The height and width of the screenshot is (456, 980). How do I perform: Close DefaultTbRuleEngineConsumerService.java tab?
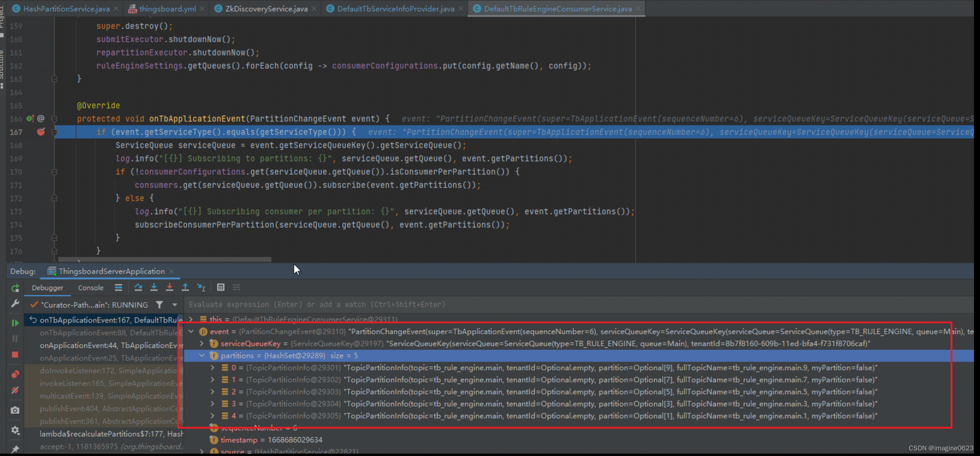tap(638, 8)
